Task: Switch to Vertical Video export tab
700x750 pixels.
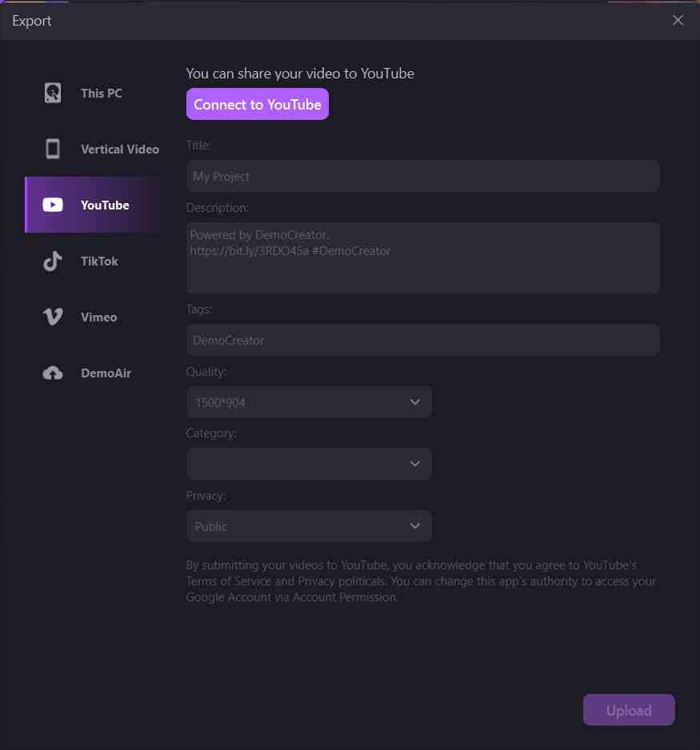Action: click(x=93, y=149)
